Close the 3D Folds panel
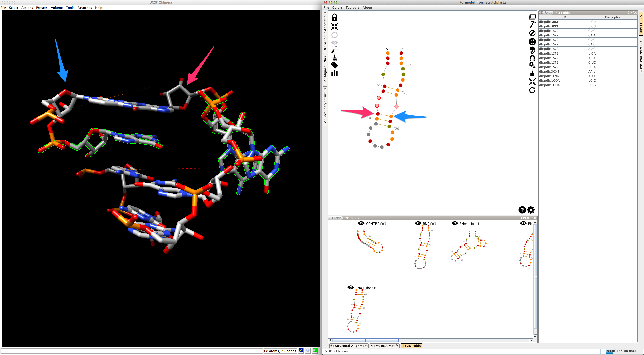644x355 pixels. [635, 13]
